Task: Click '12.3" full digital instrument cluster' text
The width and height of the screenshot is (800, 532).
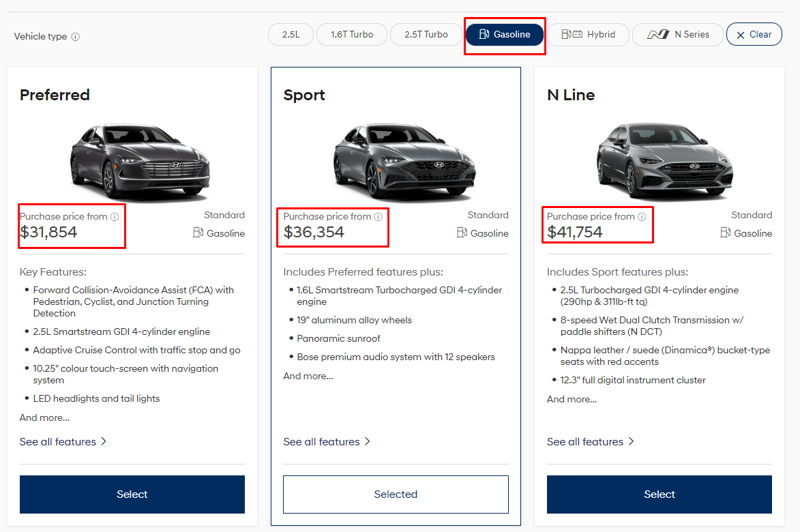Action: 633,381
